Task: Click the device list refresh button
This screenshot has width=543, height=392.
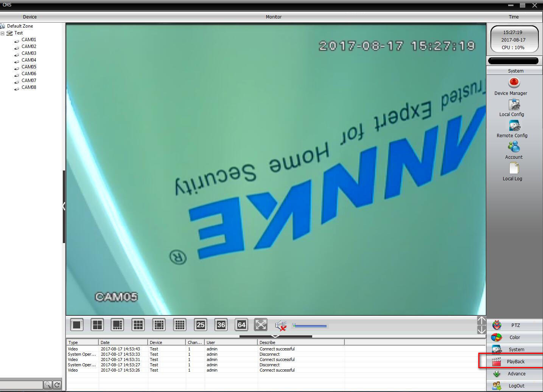Action: click(x=57, y=385)
